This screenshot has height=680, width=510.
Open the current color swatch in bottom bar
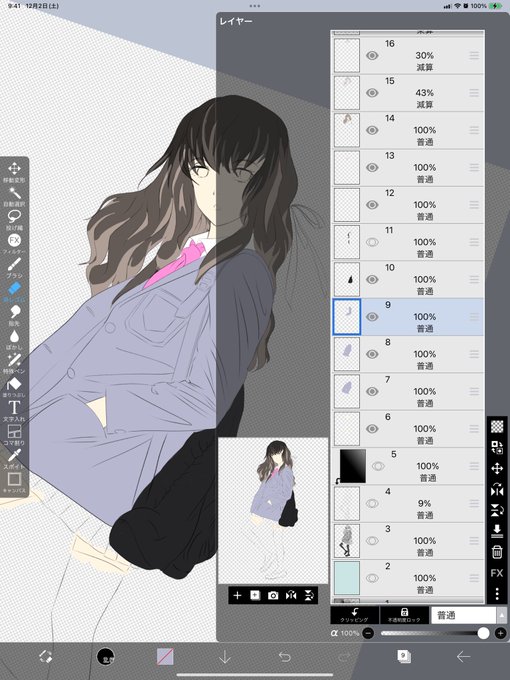click(x=165, y=657)
